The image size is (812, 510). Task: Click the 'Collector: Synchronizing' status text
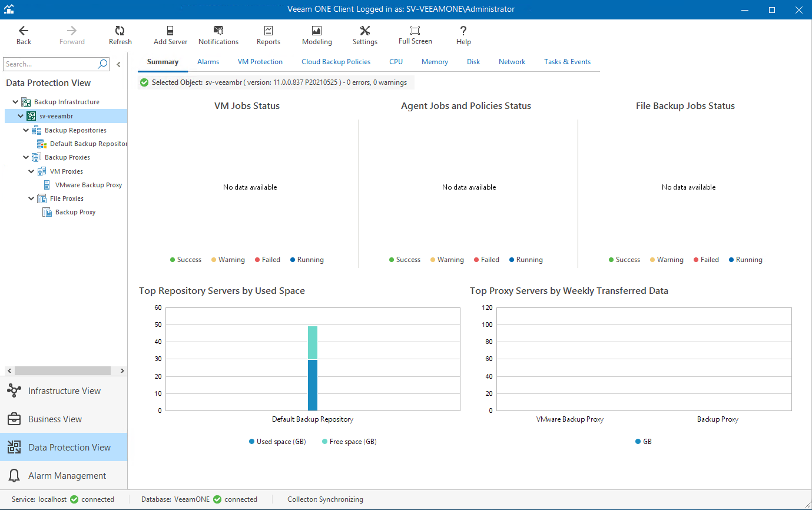(325, 499)
